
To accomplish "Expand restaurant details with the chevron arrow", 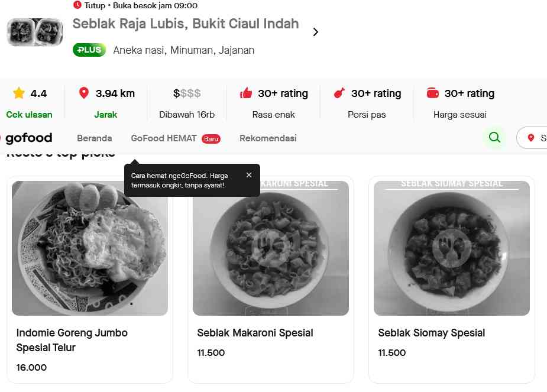I will [315, 32].
